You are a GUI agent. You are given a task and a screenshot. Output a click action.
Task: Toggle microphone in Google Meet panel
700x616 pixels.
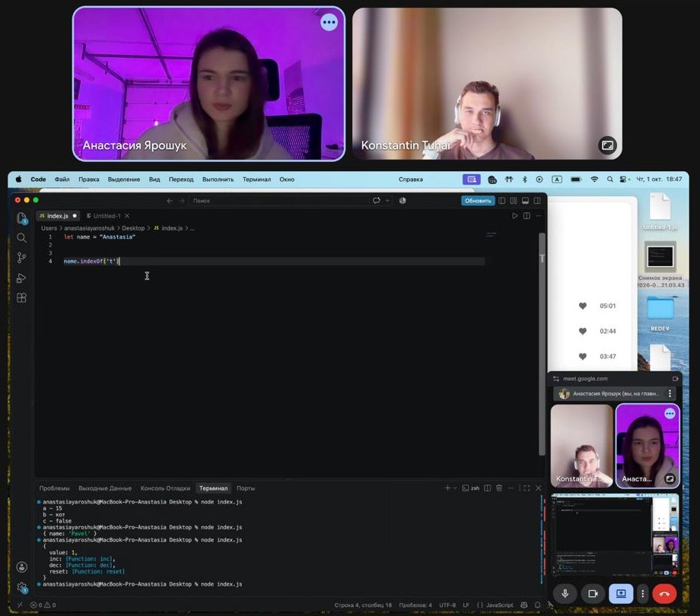coord(565,594)
